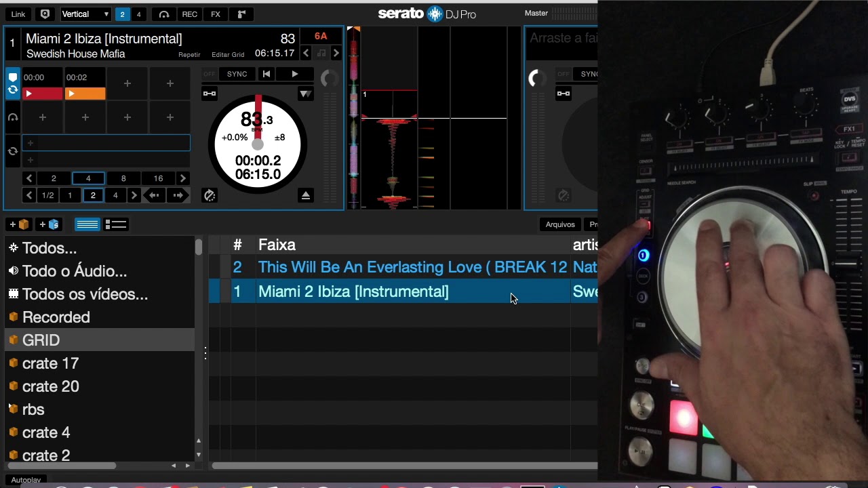Switch to album art list view
Image resolution: width=868 pixels, height=488 pixels.
pos(116,224)
